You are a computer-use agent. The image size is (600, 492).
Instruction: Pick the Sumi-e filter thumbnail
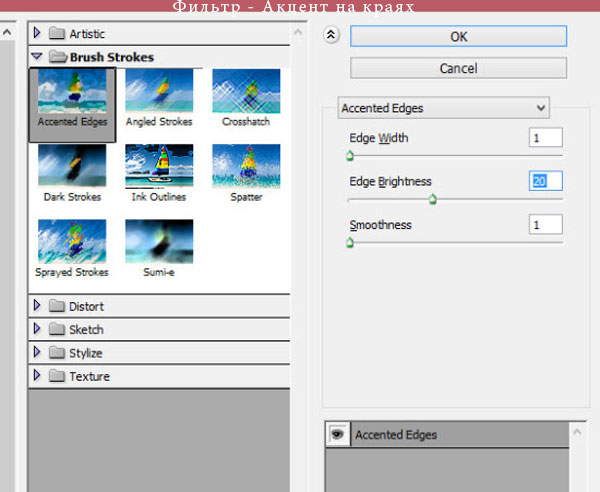(x=159, y=241)
